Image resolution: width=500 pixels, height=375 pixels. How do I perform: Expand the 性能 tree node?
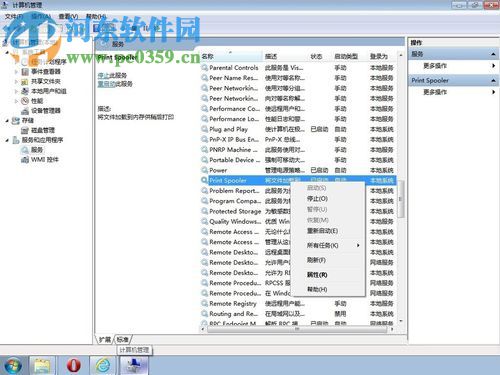16,101
